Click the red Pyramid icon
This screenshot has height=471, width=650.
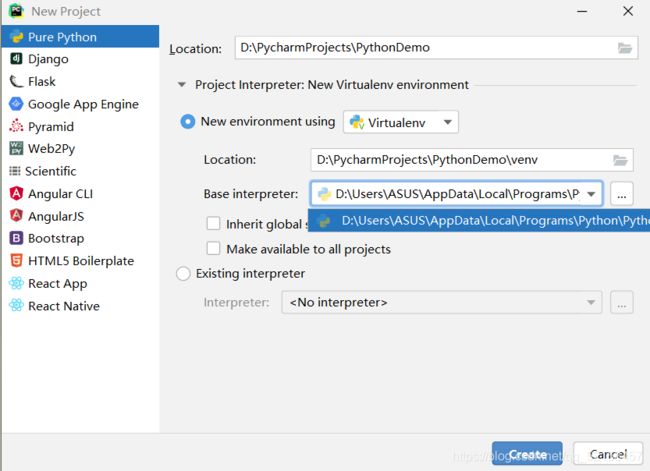(16, 126)
